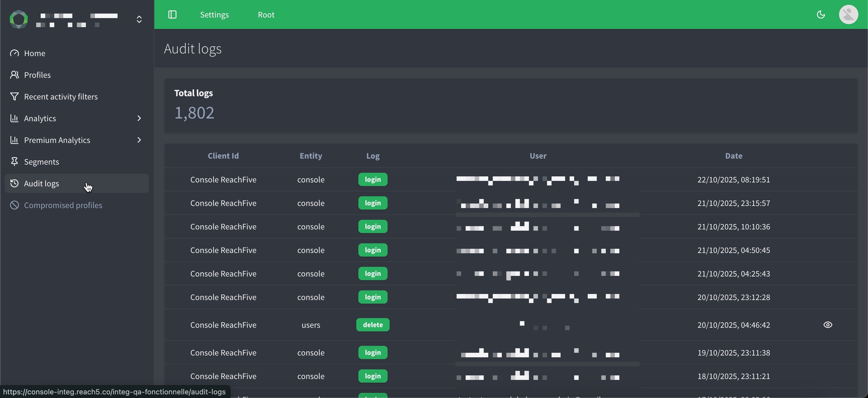
Task: Sort by the Date column header
Action: pyautogui.click(x=734, y=156)
